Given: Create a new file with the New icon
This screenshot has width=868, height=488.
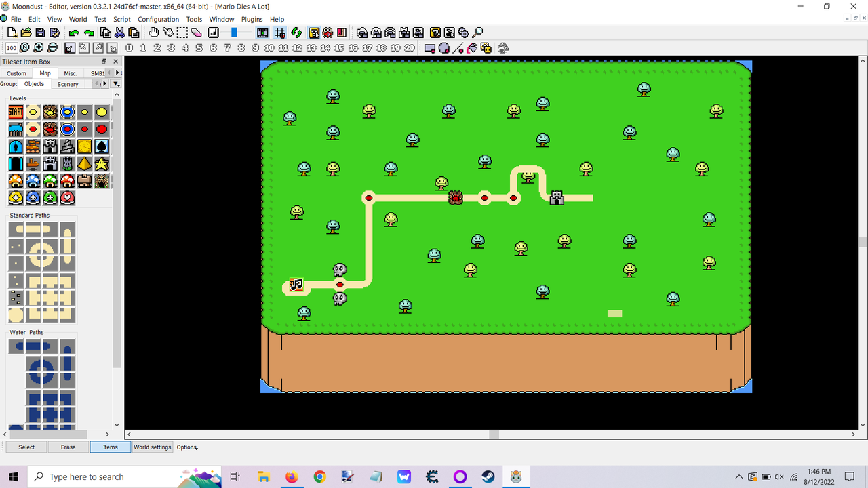Looking at the screenshot, I should 12,33.
